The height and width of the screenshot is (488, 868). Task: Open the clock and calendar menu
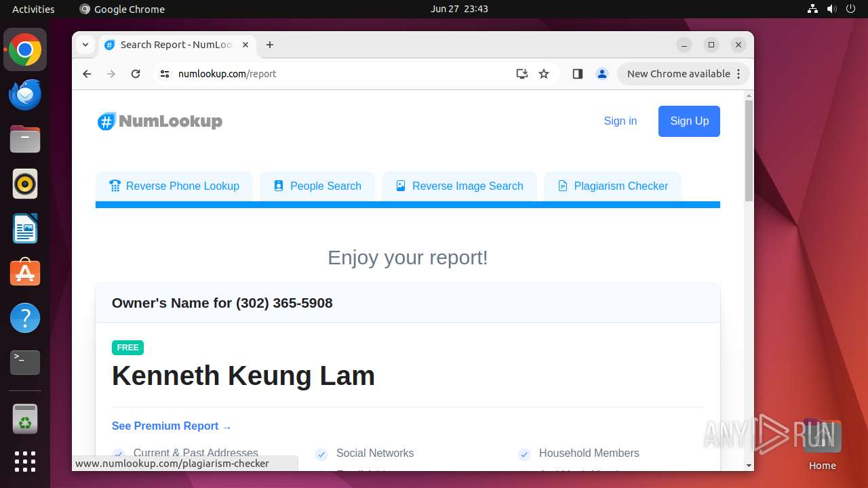pos(459,9)
